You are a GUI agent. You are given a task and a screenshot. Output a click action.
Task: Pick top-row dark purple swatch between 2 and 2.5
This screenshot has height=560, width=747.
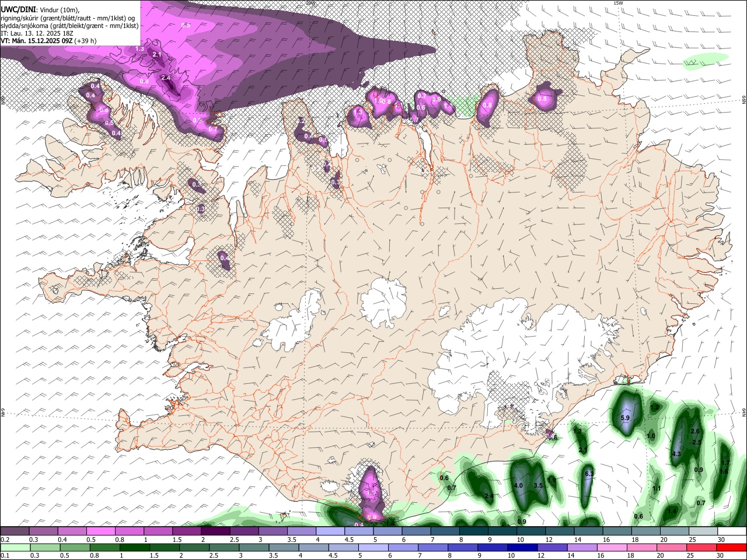pyautogui.click(x=215, y=531)
